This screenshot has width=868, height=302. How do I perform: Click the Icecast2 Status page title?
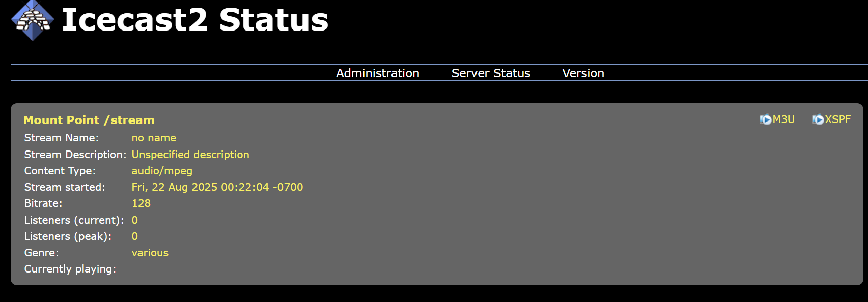[195, 20]
